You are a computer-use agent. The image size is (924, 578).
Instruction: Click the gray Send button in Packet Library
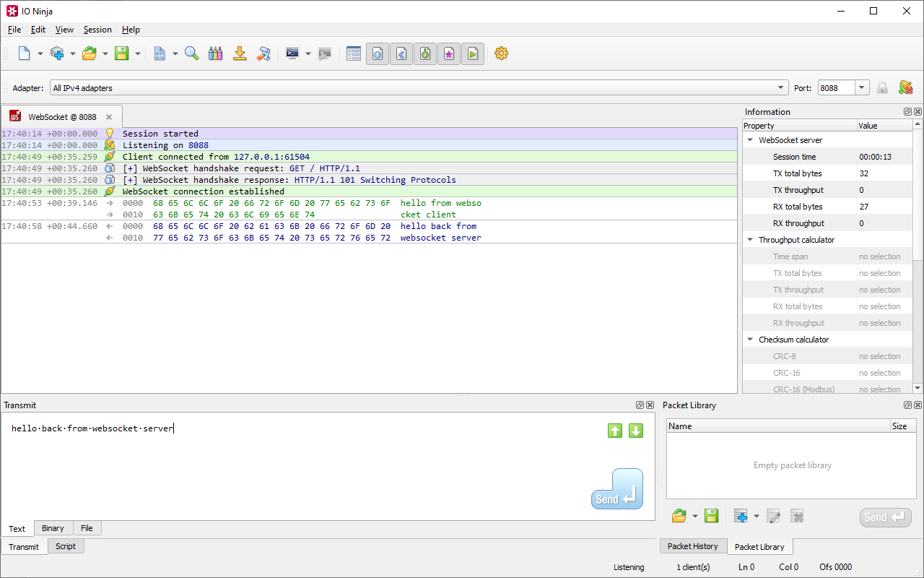pos(886,517)
